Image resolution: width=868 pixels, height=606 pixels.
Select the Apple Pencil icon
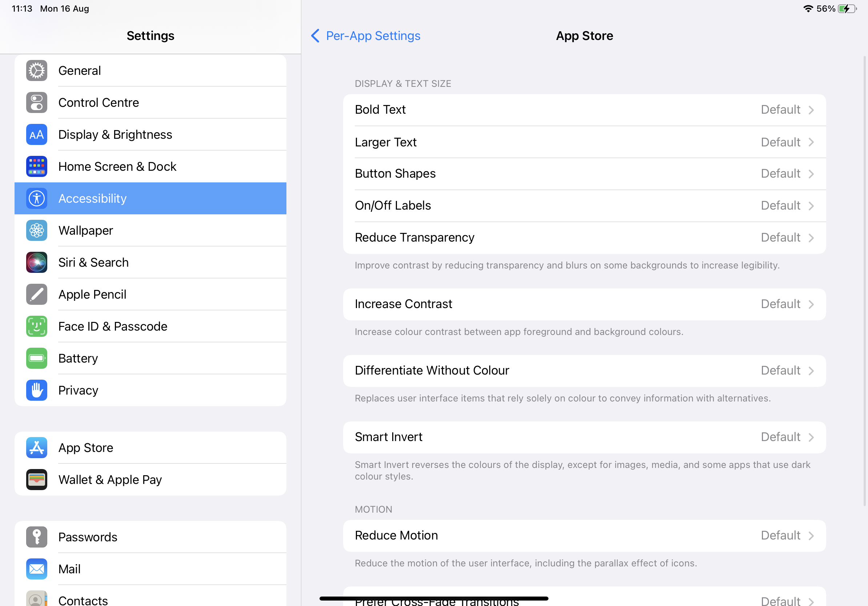click(x=37, y=294)
